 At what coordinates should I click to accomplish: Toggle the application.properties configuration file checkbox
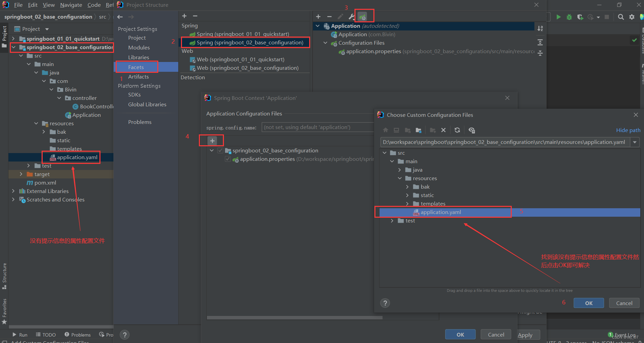(228, 159)
